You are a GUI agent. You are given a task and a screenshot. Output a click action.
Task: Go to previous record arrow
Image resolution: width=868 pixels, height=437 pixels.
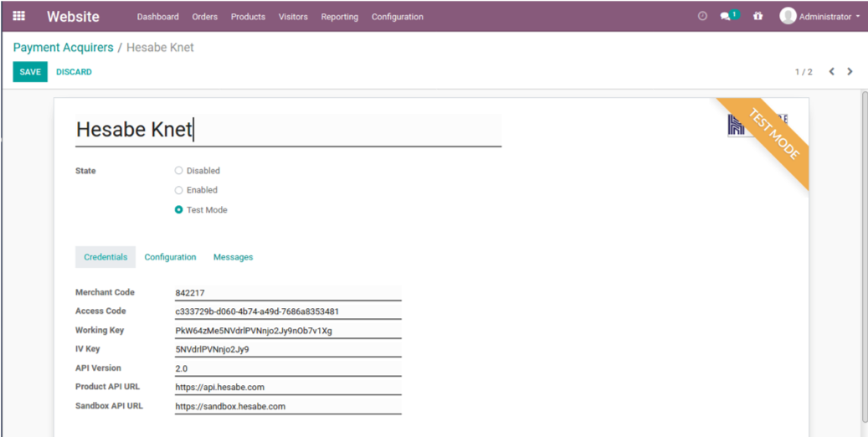coord(831,72)
